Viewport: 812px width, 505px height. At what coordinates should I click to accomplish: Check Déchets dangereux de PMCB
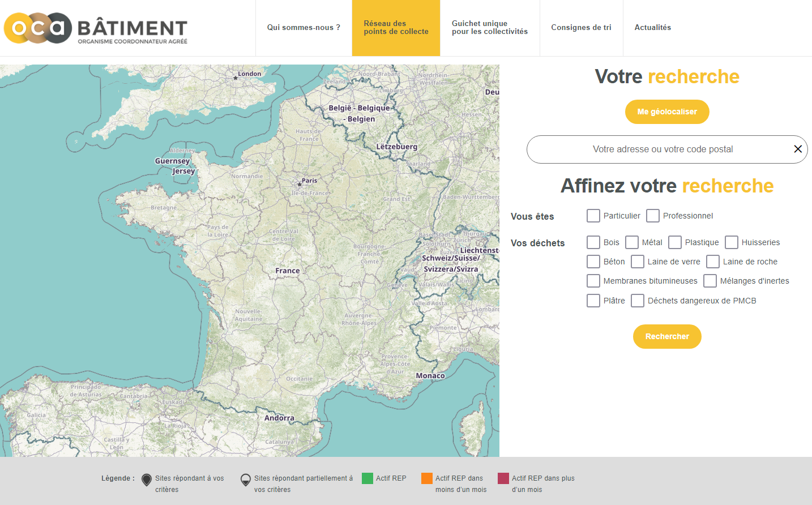(638, 301)
